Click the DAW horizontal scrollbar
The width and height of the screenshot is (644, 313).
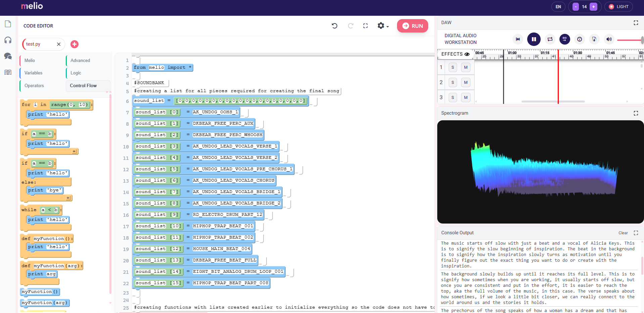[553, 101]
